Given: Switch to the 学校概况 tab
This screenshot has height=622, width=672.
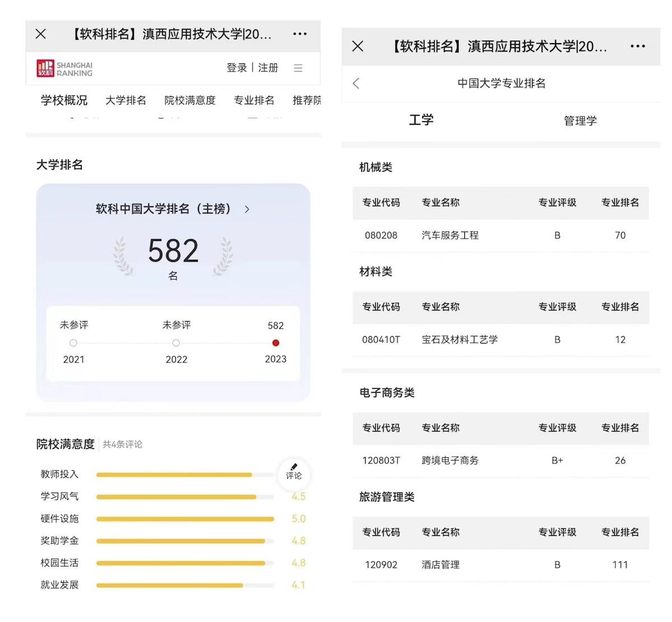Looking at the screenshot, I should (x=64, y=100).
